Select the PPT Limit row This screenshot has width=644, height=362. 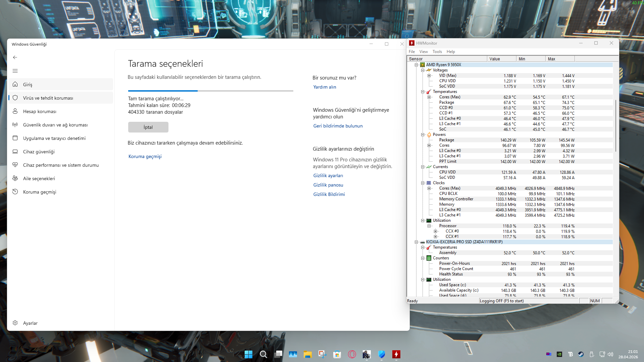510,161
